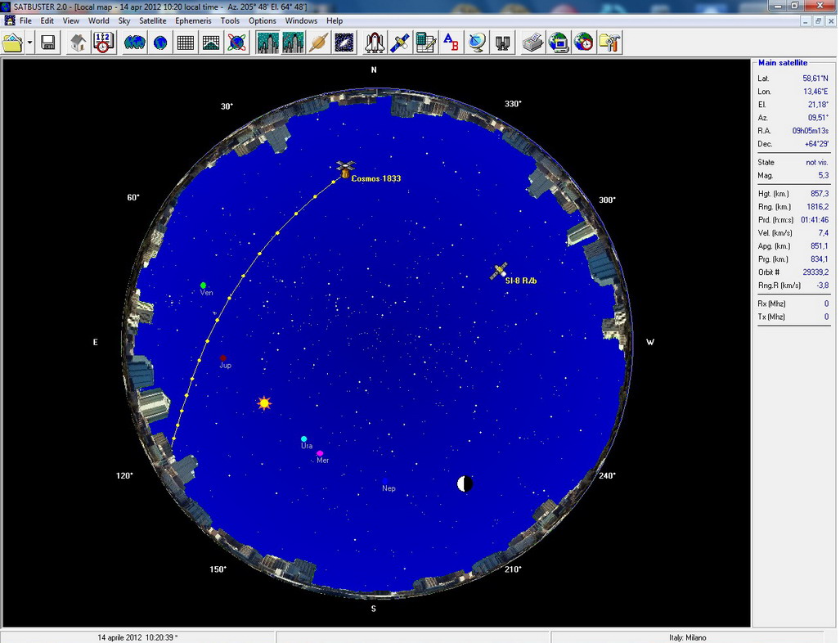This screenshot has height=643, width=840.
Task: Click the State value not vis.
Action: pos(817,162)
